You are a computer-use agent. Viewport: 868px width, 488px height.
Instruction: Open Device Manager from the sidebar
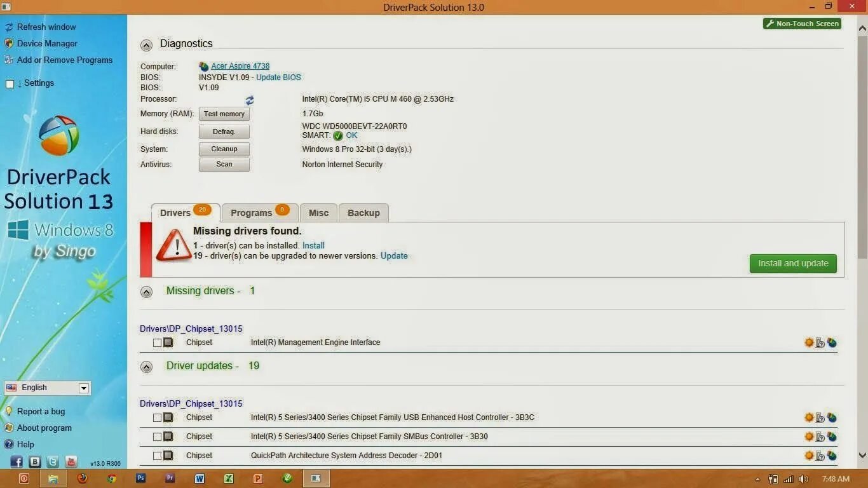(x=47, y=44)
